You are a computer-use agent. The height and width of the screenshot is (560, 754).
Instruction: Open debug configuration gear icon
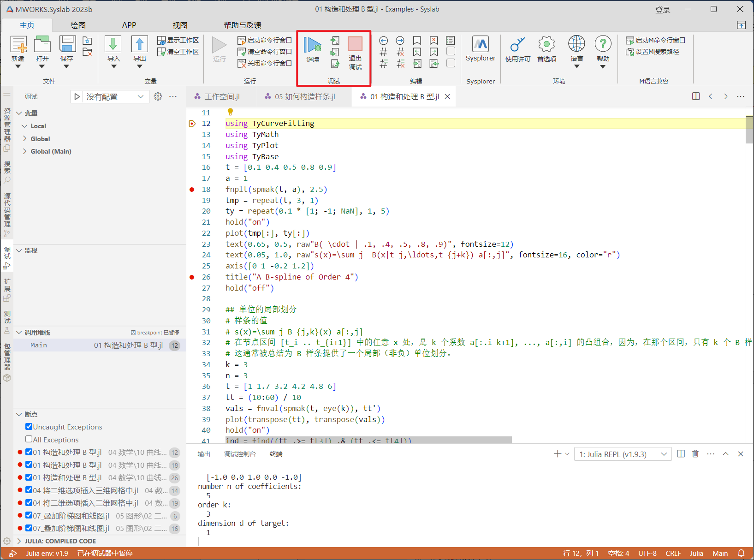point(158,96)
